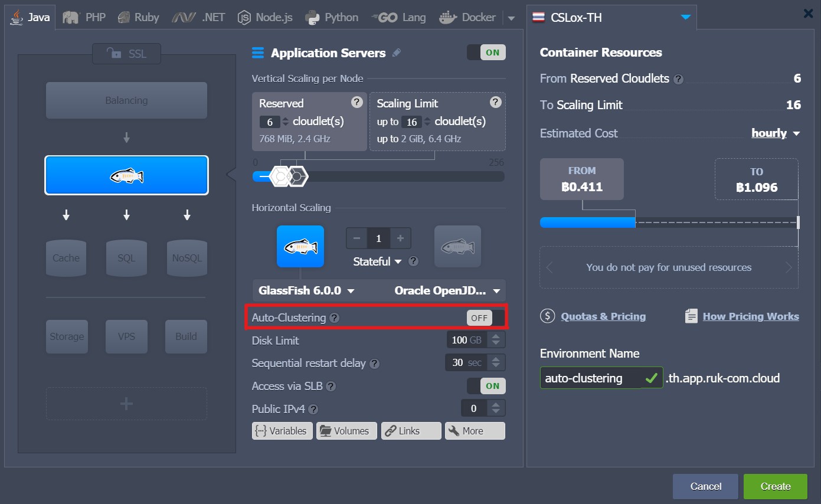
Task: Increase node count with the plus button
Action: pyautogui.click(x=400, y=238)
